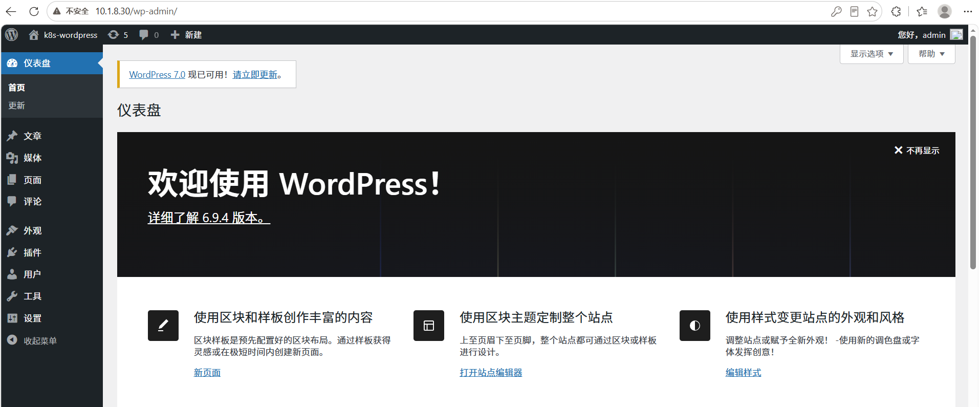This screenshot has width=980, height=407.
Task: Open the 媒体 menu item
Action: tap(52, 158)
